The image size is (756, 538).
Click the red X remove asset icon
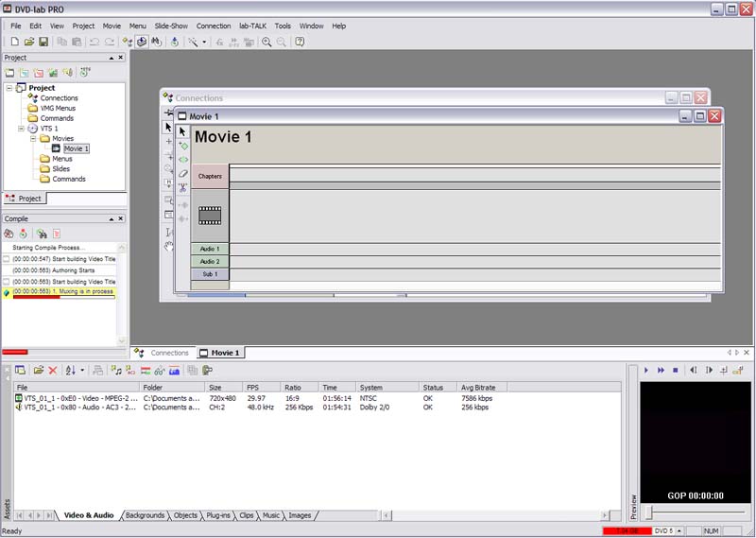[x=53, y=371]
